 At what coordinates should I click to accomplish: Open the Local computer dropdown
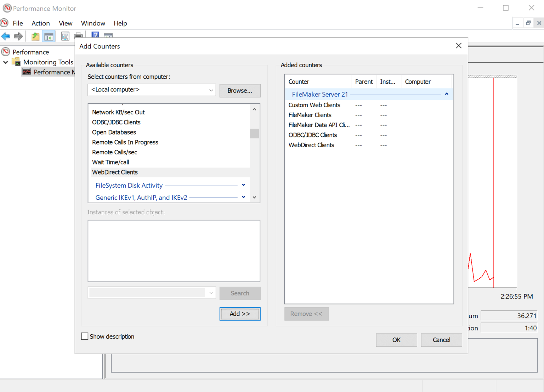tap(211, 90)
